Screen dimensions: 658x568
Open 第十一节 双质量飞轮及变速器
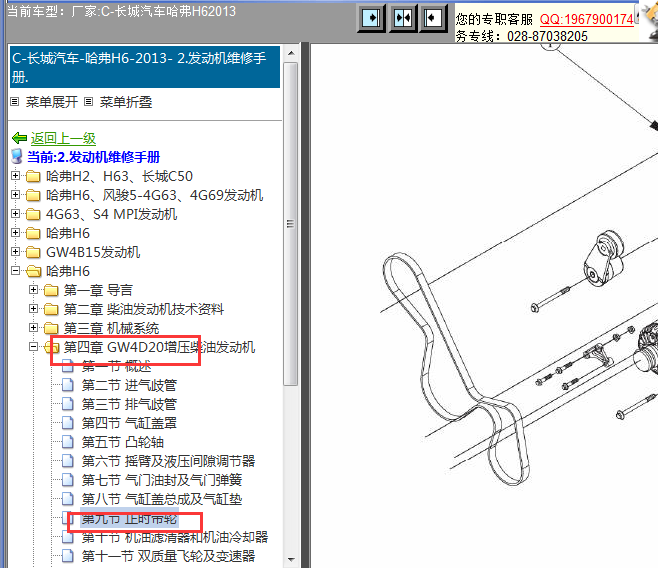[x=168, y=556]
